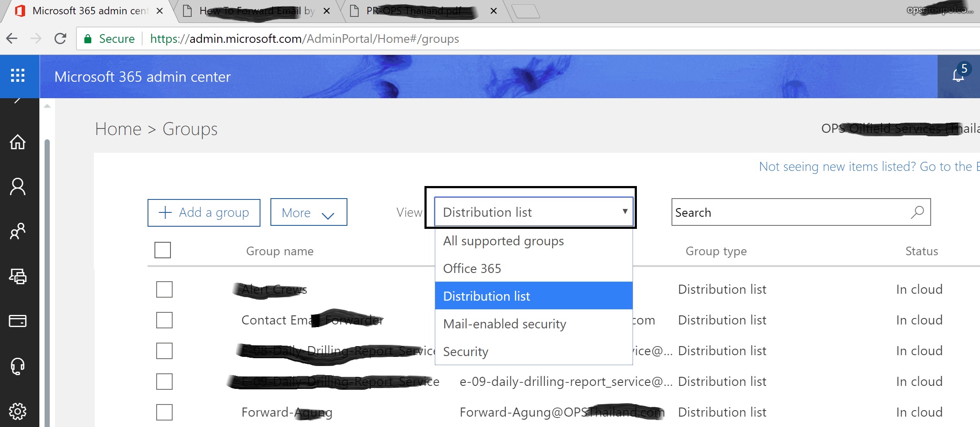The height and width of the screenshot is (427, 980).
Task: Sort by Group type column header
Action: point(716,251)
